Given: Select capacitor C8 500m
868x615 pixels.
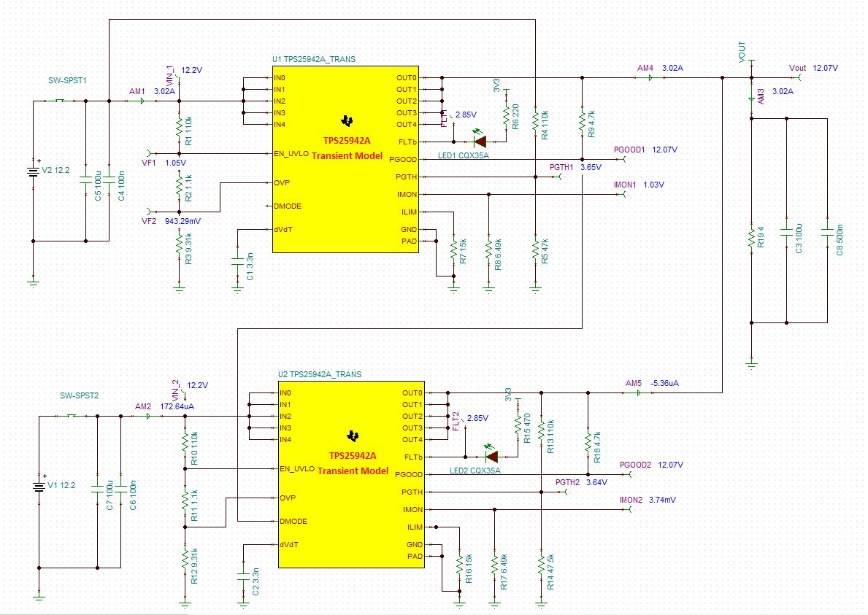Looking at the screenshot, I should click(x=827, y=232).
